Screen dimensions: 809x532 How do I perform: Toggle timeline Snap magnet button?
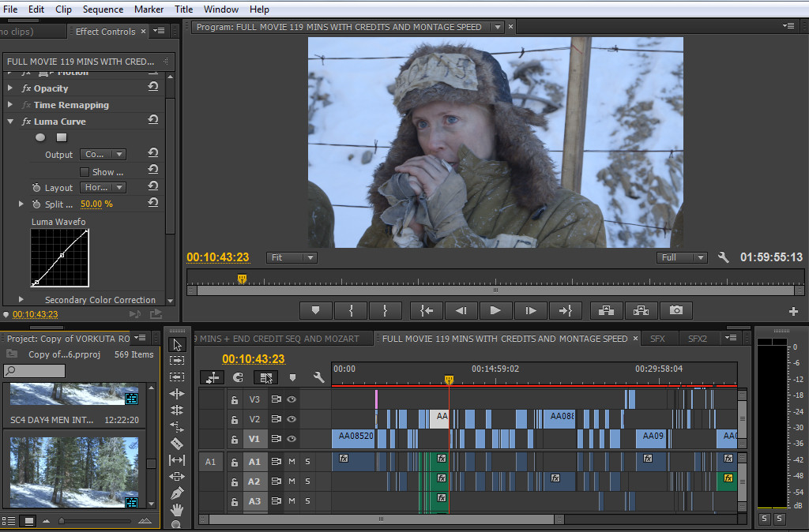[238, 377]
